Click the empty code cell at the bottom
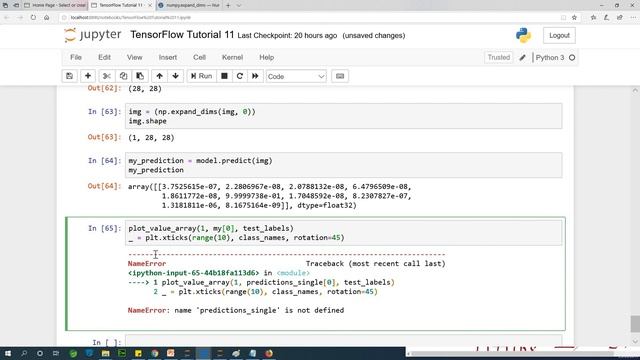Viewport: 640px width, 360px height. pyautogui.click(x=343, y=341)
